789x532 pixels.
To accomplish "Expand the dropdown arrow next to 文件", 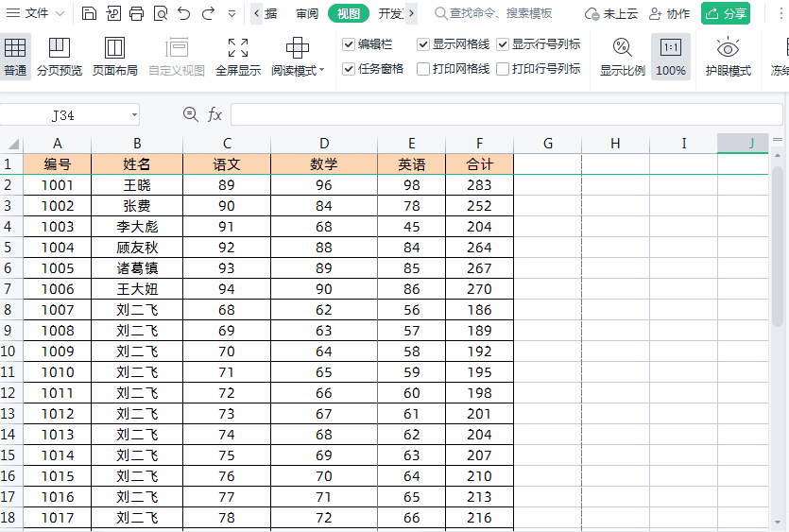I will [60, 13].
